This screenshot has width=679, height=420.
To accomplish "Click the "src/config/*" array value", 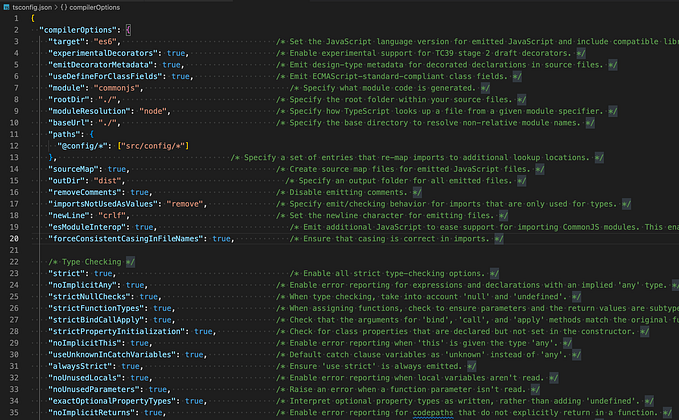I will coord(155,146).
